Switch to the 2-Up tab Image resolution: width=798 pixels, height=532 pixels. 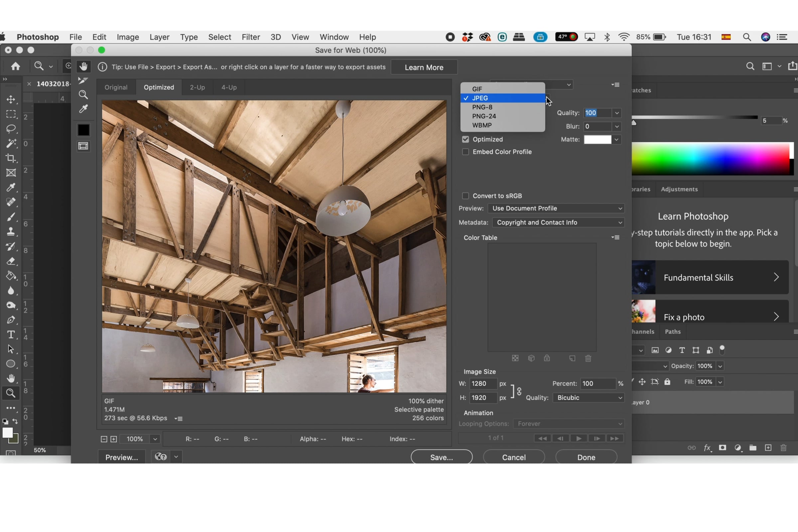pyautogui.click(x=197, y=87)
